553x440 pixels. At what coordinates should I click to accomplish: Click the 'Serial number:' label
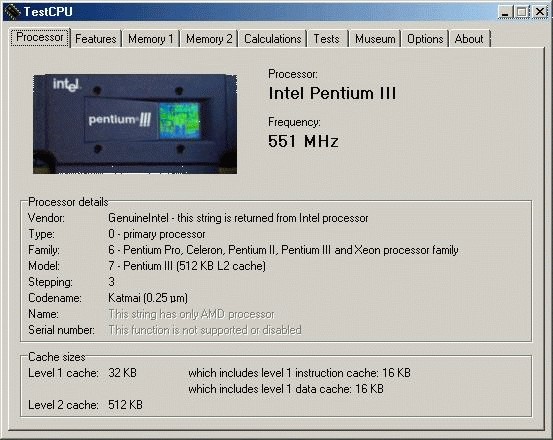[61, 330]
